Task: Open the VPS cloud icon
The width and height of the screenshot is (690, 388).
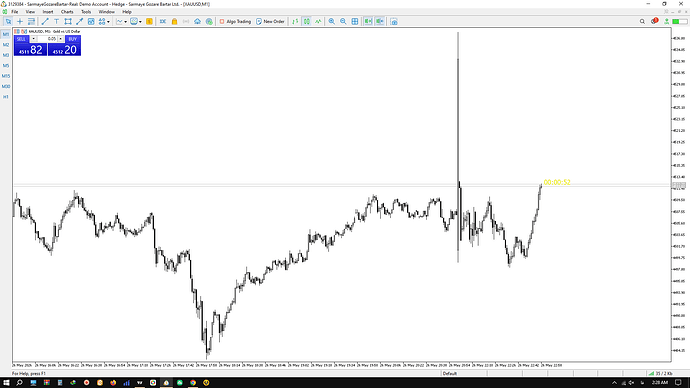Action: coord(197,21)
